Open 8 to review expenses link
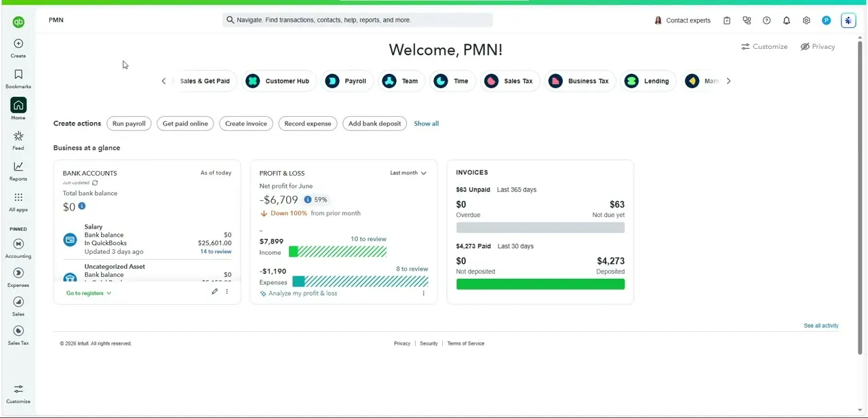 click(x=412, y=269)
